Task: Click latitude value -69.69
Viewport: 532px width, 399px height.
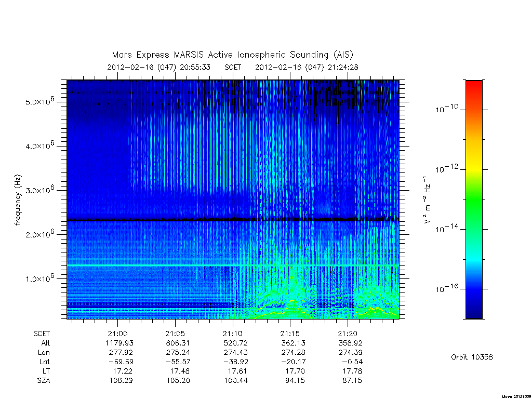Action: (x=120, y=362)
